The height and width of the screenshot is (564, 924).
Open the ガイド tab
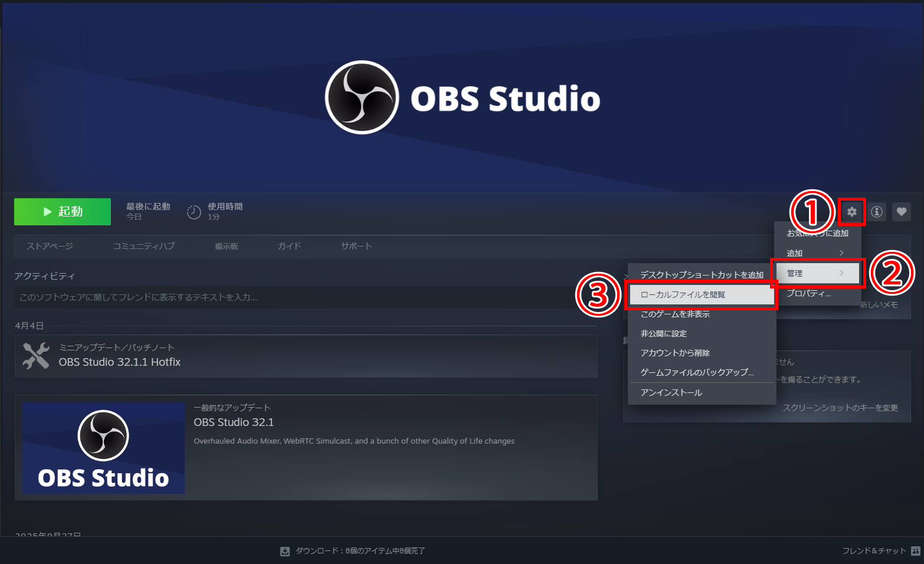click(x=290, y=246)
